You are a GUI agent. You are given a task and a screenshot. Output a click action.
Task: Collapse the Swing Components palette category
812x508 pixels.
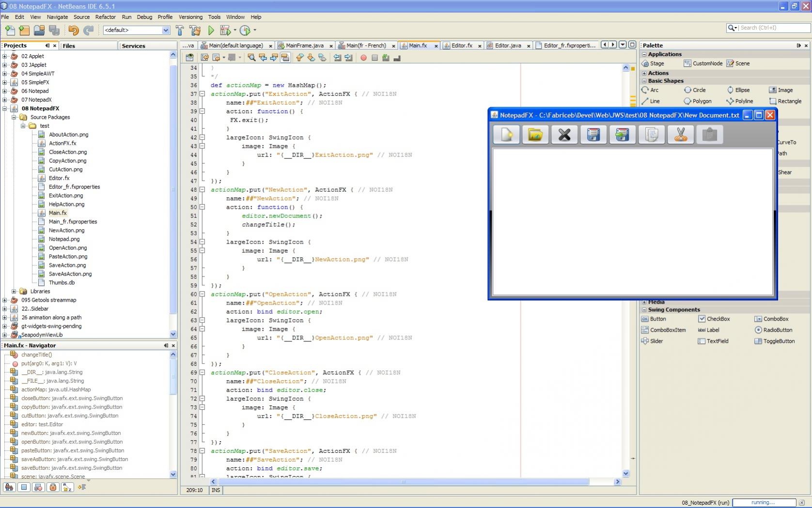pos(644,309)
